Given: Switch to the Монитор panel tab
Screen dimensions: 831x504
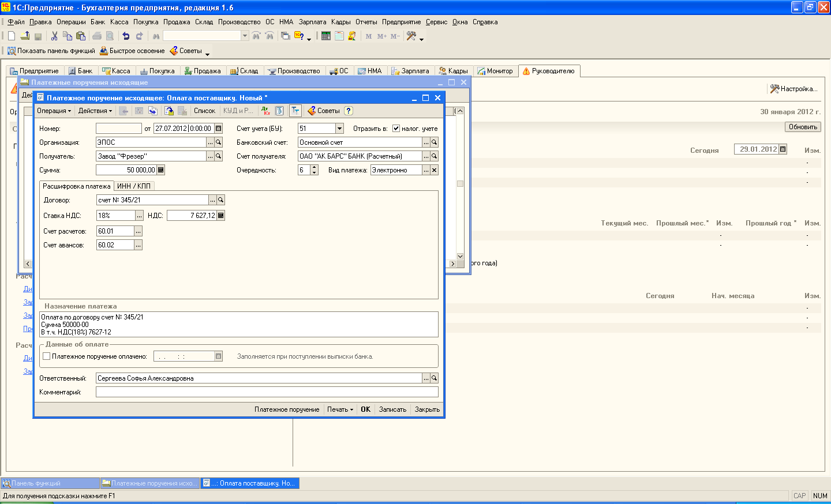Looking at the screenshot, I should point(495,71).
